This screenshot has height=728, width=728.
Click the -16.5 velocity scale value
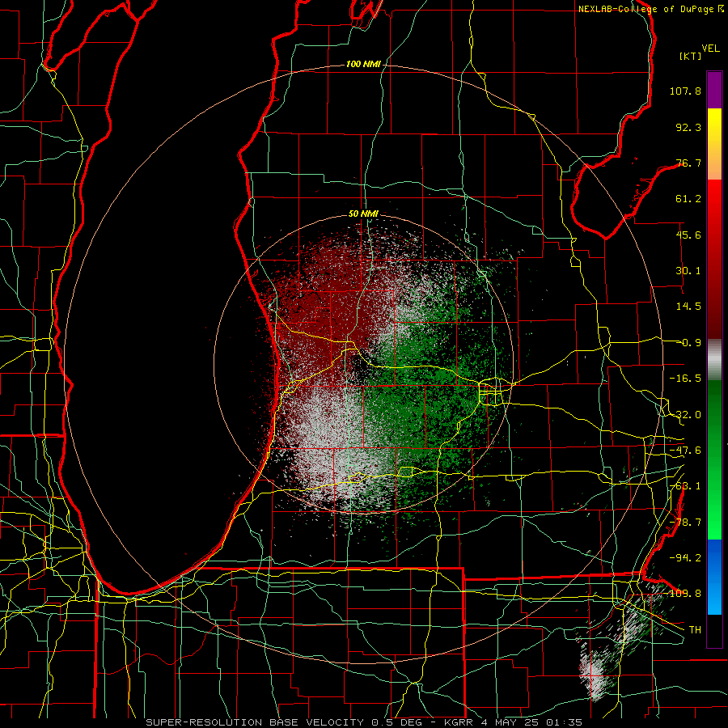click(685, 379)
